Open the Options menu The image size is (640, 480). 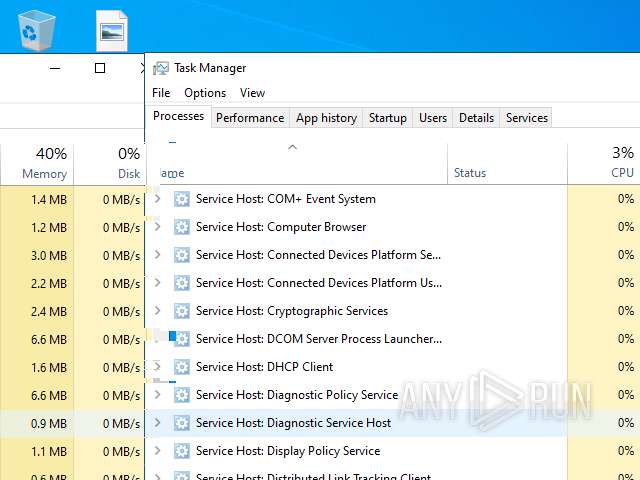tap(205, 93)
